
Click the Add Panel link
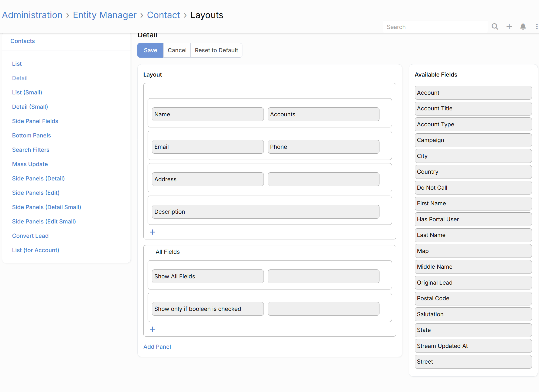coord(157,347)
